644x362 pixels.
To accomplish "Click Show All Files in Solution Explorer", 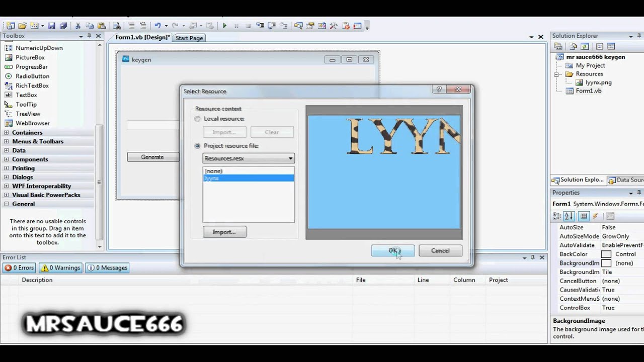I will click(573, 46).
